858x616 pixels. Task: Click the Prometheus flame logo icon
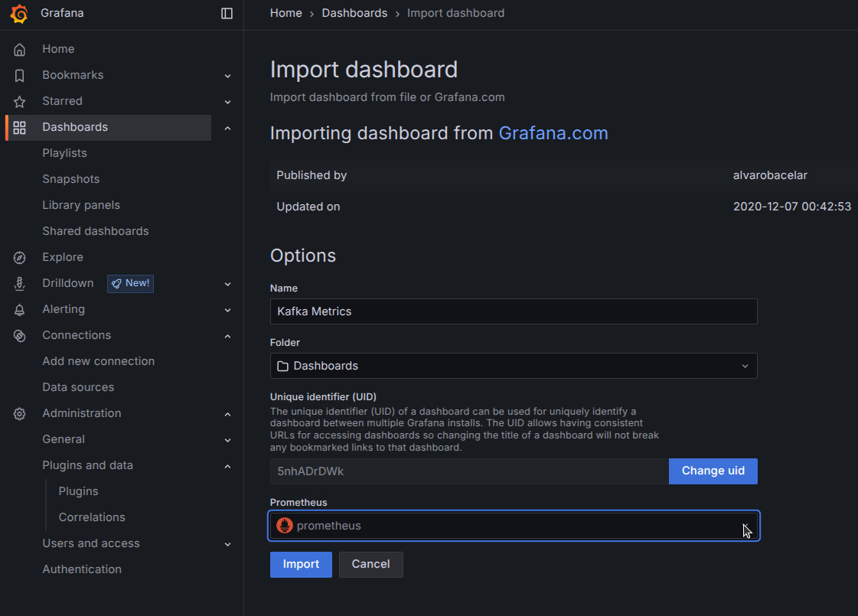tap(285, 526)
